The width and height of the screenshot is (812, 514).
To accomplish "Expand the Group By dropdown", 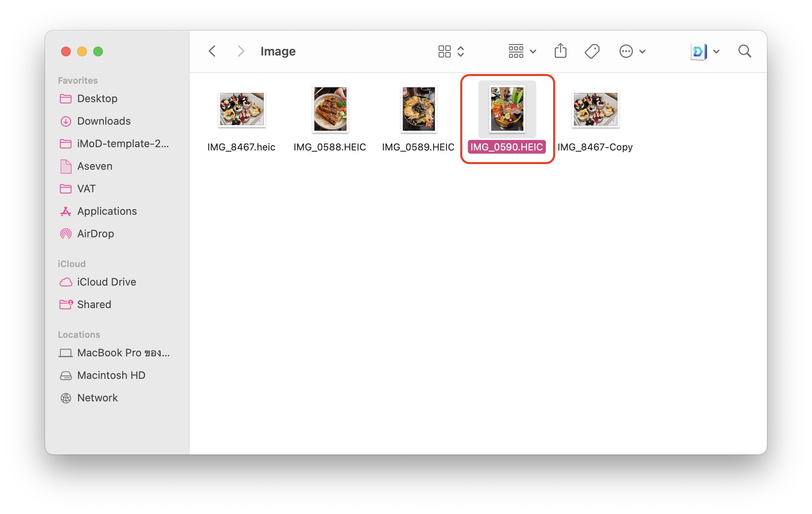I will tap(522, 51).
